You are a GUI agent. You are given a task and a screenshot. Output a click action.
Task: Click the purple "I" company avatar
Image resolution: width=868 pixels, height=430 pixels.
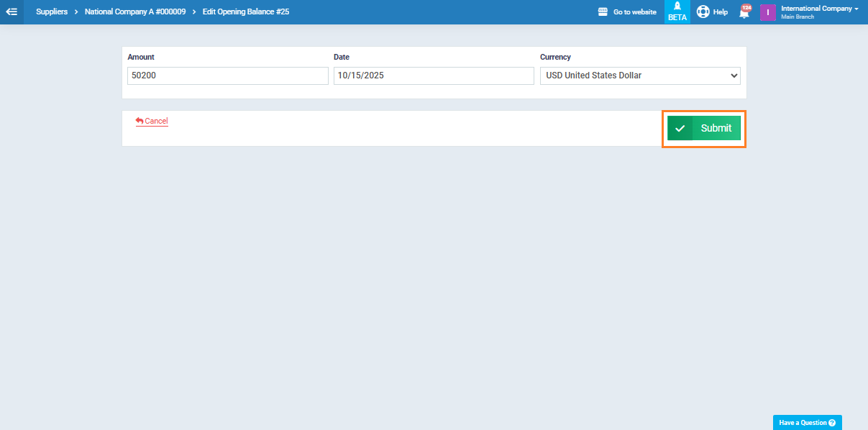pyautogui.click(x=767, y=12)
